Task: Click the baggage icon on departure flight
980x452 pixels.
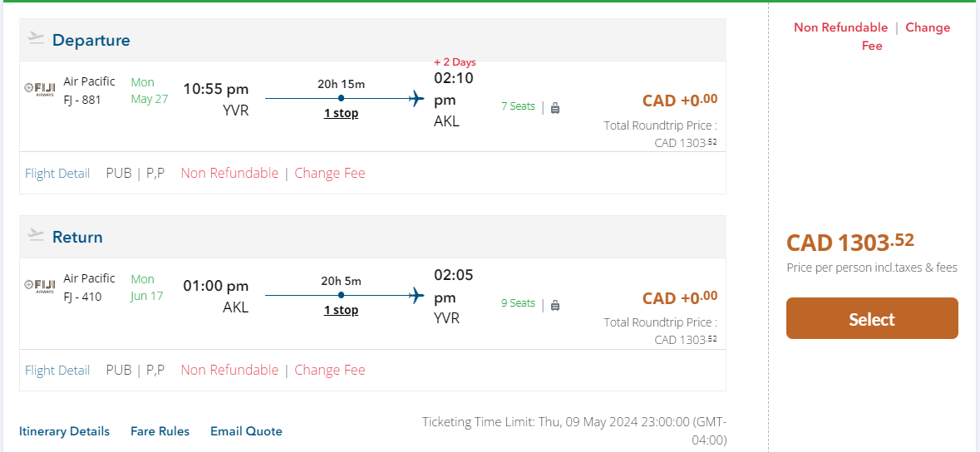Action: (555, 108)
